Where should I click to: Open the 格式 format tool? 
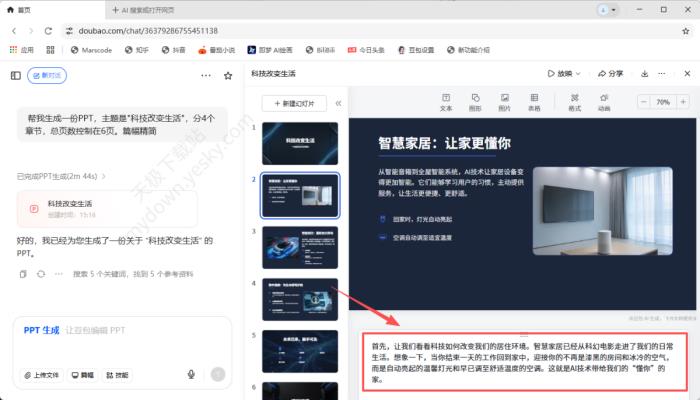coord(574,101)
